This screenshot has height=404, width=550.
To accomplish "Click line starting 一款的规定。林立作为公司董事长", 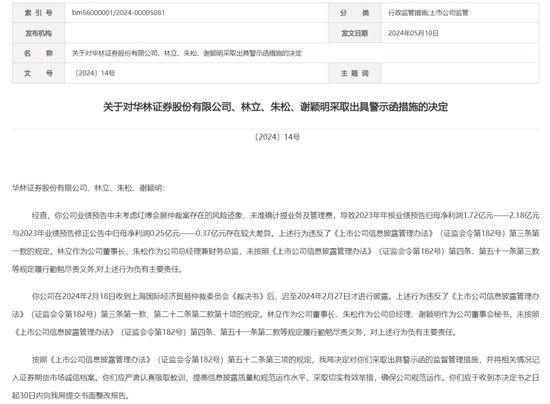I will (275, 251).
